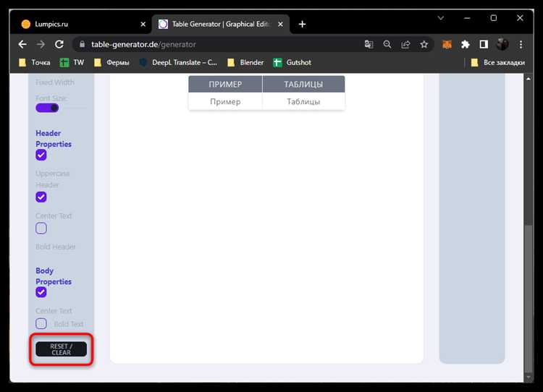This screenshot has width=543, height=392.
Task: Toggle checkbox right below Body Properties heading
Action: [x=41, y=292]
